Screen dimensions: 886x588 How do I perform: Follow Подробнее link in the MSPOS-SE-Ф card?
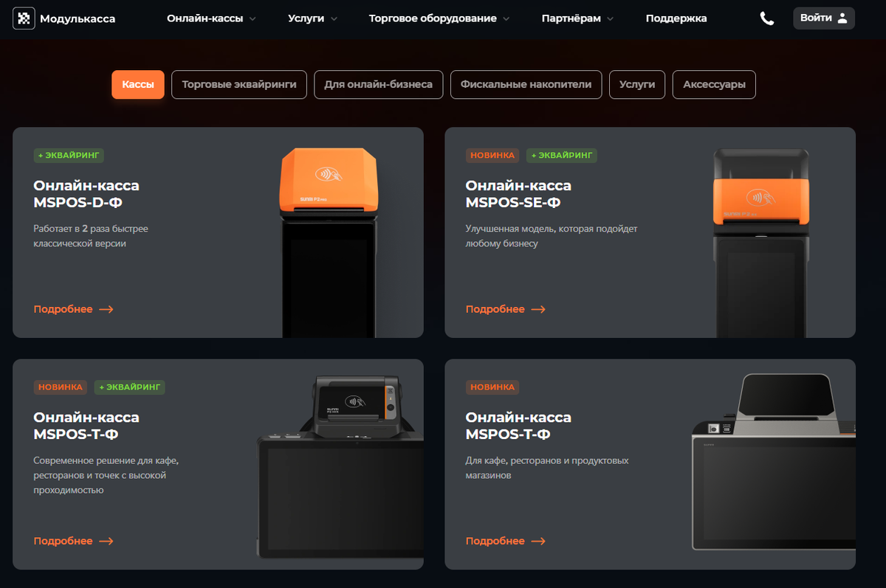505,309
